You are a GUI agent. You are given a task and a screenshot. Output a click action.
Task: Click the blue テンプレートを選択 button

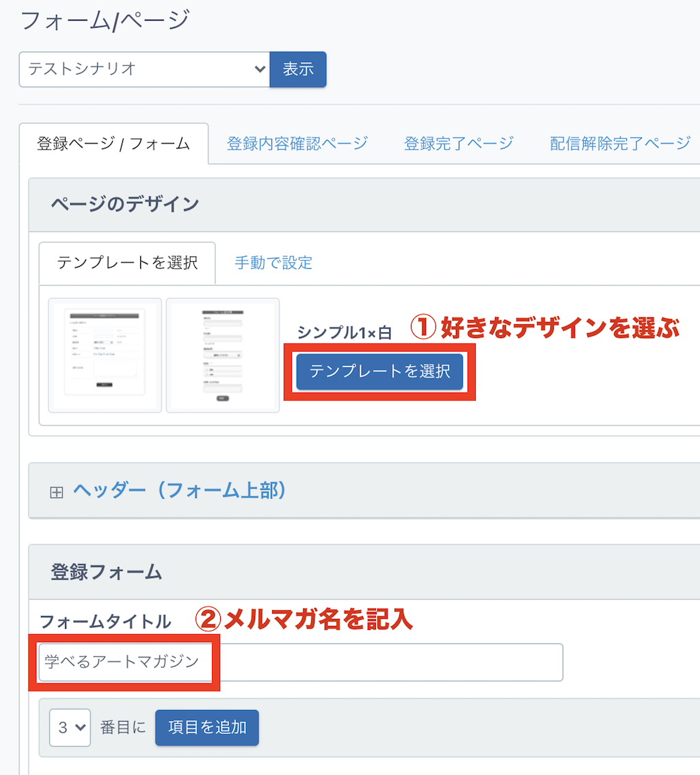pos(379,371)
